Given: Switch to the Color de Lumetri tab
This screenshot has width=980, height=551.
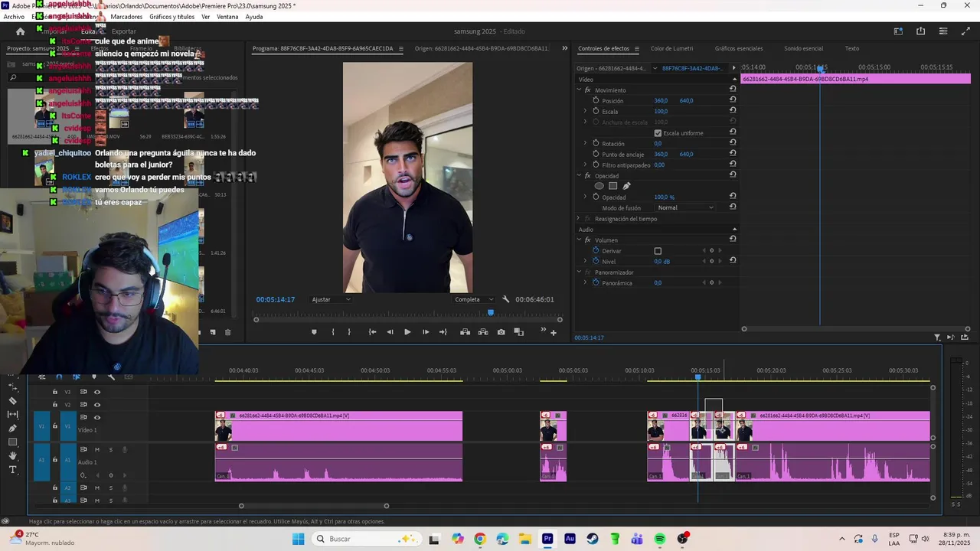Looking at the screenshot, I should click(x=671, y=48).
